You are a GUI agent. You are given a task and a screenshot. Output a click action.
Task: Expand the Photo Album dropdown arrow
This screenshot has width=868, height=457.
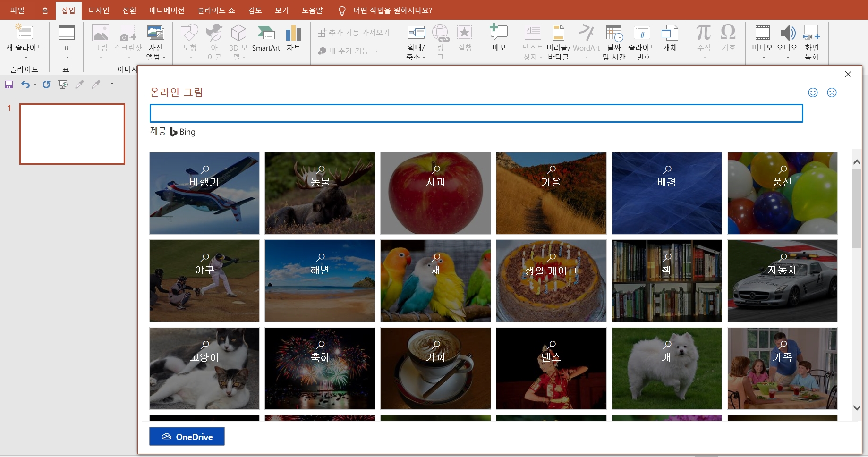(x=164, y=57)
